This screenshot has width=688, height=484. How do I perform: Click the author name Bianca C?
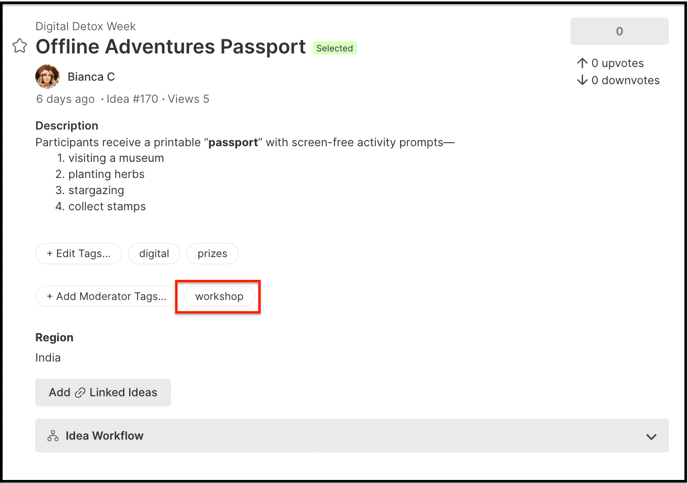point(91,77)
